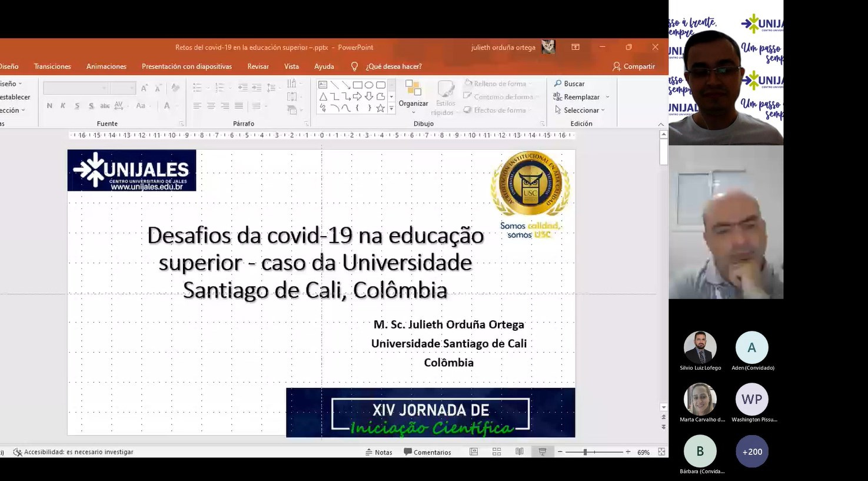Toggle text shadow formatting
The height and width of the screenshot is (481, 868).
click(91, 106)
